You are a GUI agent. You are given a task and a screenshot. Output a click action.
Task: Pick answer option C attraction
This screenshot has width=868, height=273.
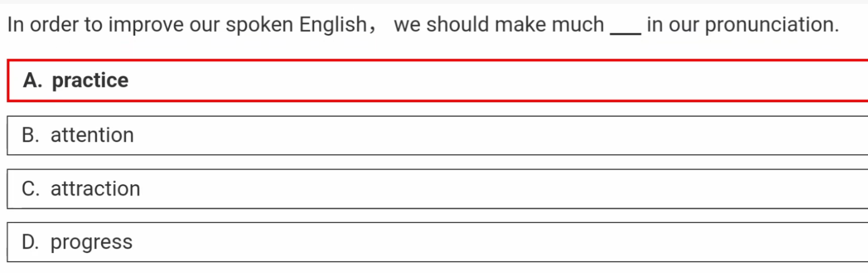click(437, 189)
